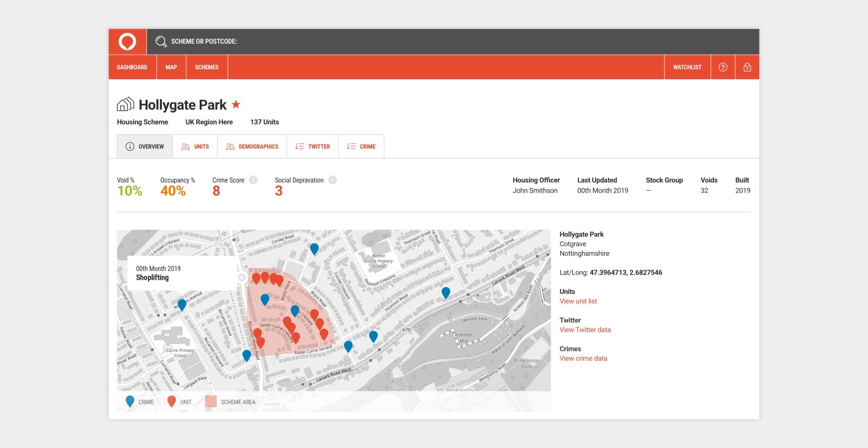Click the CRIME legend pin icon
The width and height of the screenshot is (868, 448).
130,401
